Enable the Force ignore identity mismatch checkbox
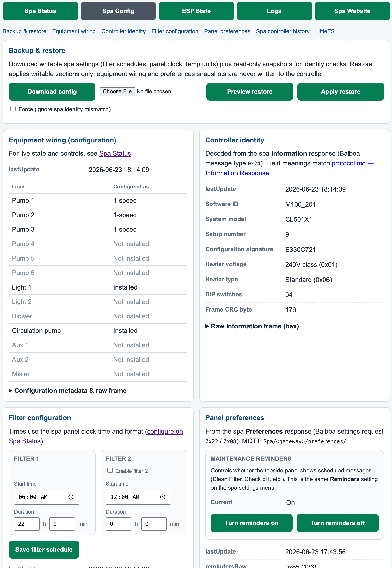Screen dimensions: 392x568 point(13,109)
